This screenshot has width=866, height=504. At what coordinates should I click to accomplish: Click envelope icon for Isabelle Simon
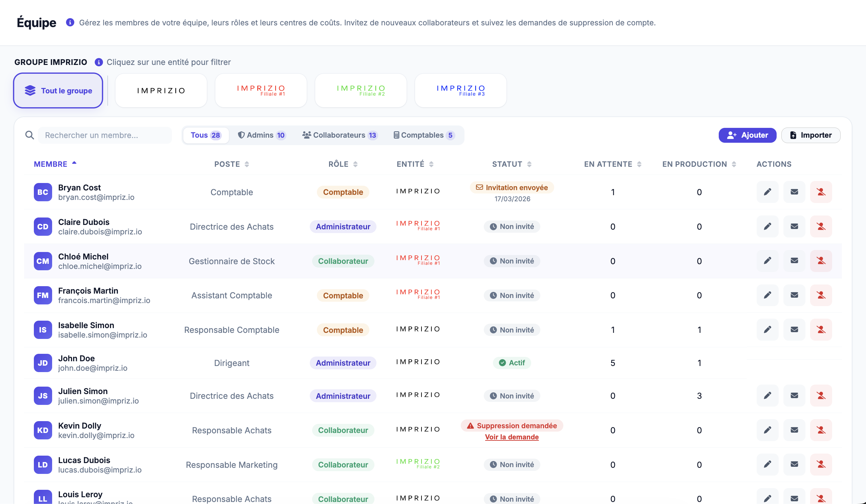pos(794,329)
